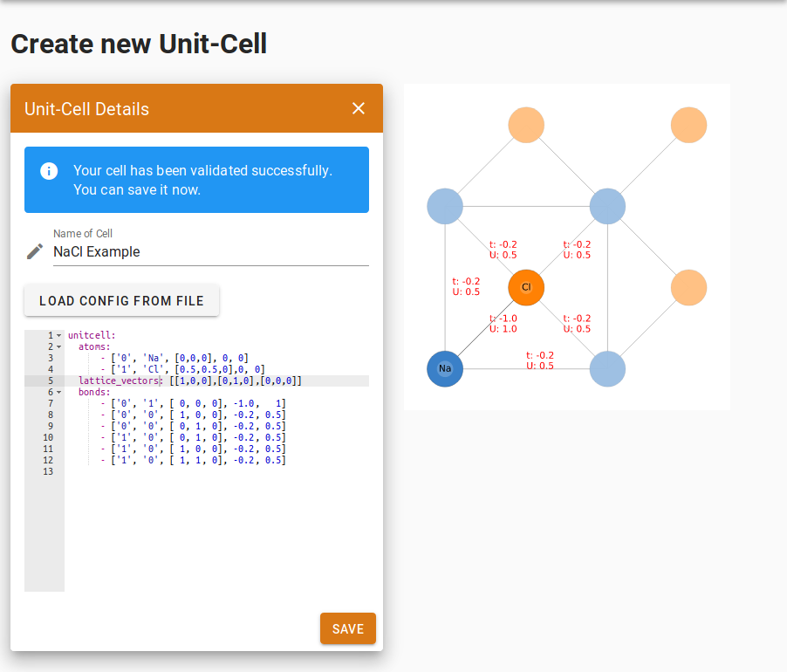Click the top-left orange atom node
Image resolution: width=787 pixels, height=672 pixels.
click(x=526, y=124)
